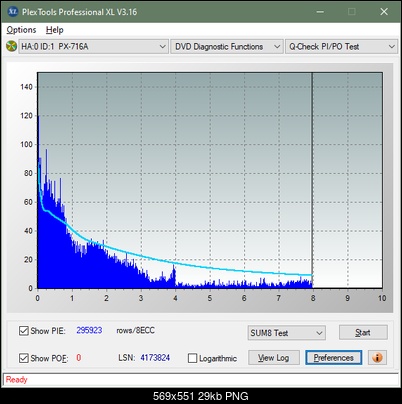Open the Help menu

(55, 30)
